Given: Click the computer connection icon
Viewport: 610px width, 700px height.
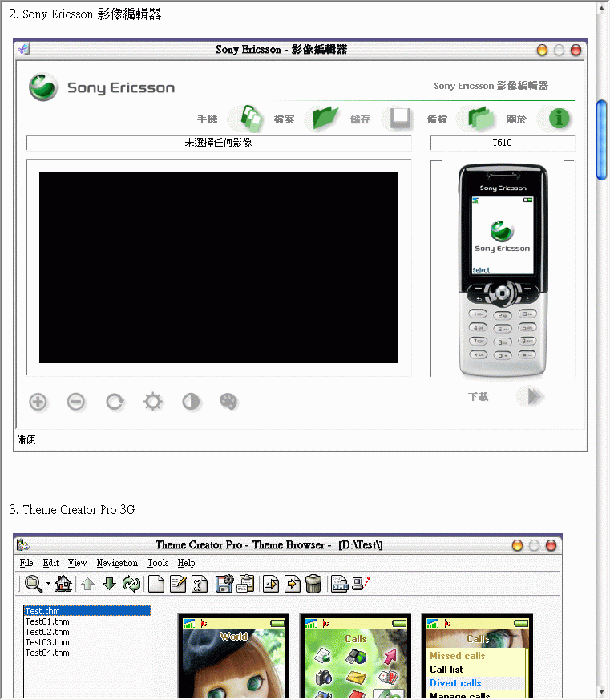Looking at the screenshot, I should tap(361, 584).
